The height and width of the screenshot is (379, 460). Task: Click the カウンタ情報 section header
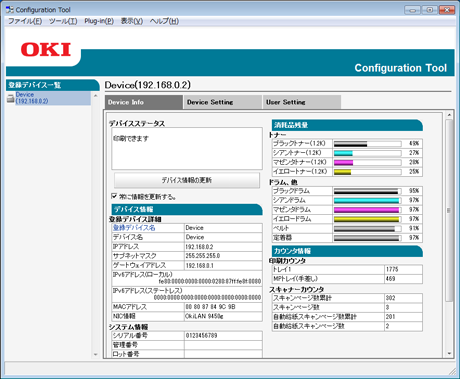347,251
